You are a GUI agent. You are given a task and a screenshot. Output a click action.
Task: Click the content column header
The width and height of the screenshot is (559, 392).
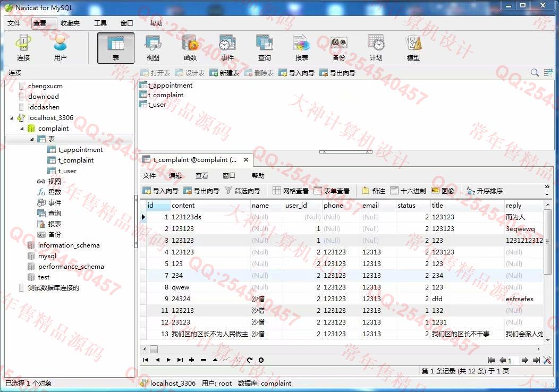(x=210, y=205)
